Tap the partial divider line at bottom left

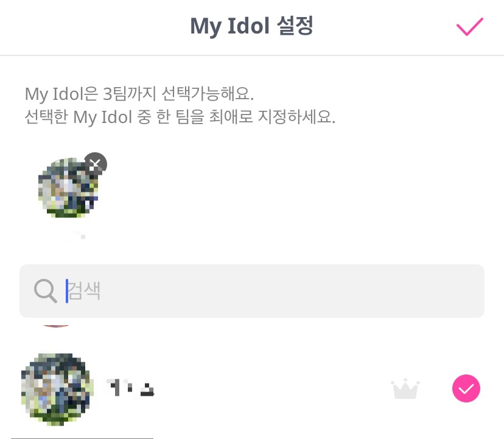pyautogui.click(x=82, y=437)
